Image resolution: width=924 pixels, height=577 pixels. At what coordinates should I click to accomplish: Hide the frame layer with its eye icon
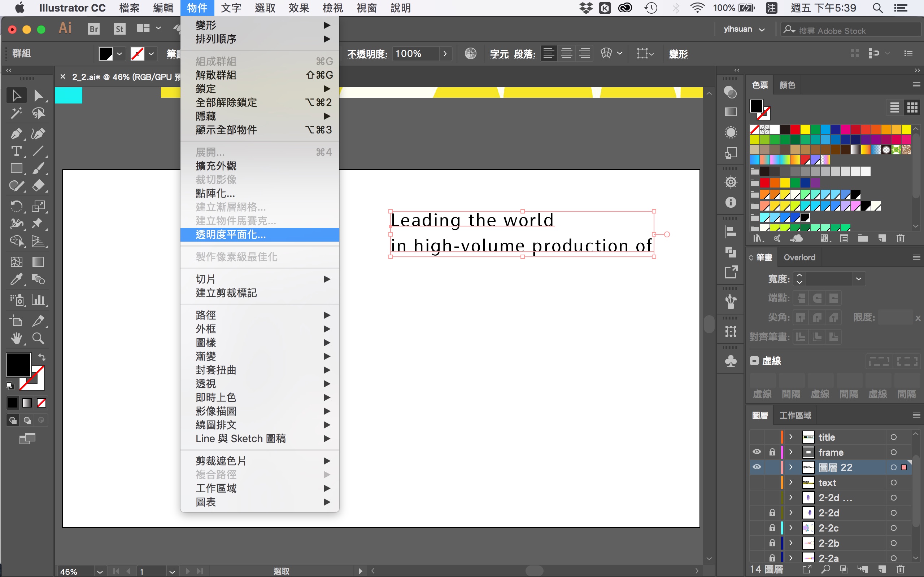click(x=757, y=452)
